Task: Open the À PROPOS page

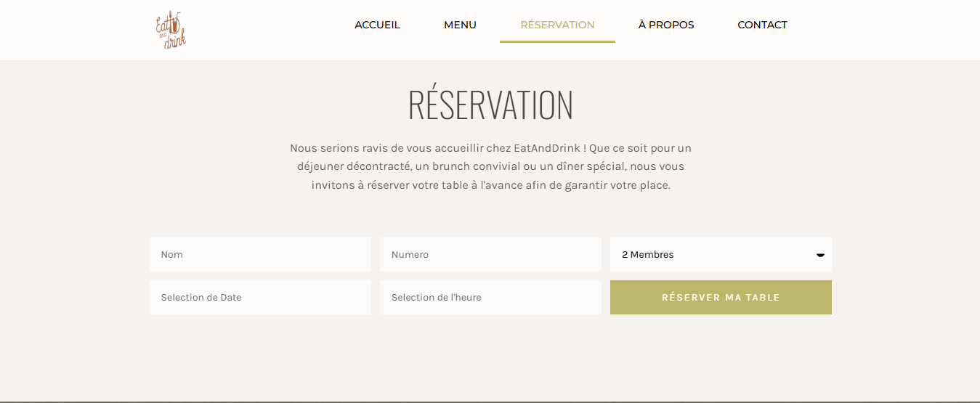Action: point(666,25)
